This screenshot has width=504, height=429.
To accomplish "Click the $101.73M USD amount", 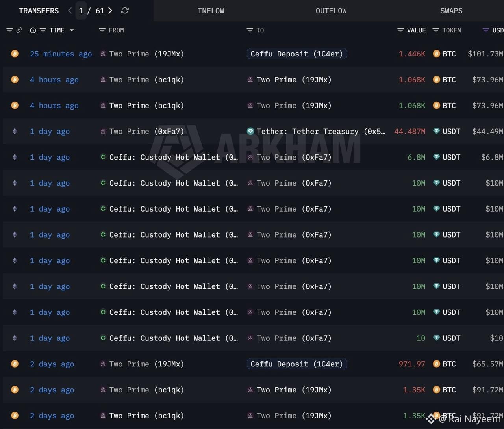I will click(485, 54).
